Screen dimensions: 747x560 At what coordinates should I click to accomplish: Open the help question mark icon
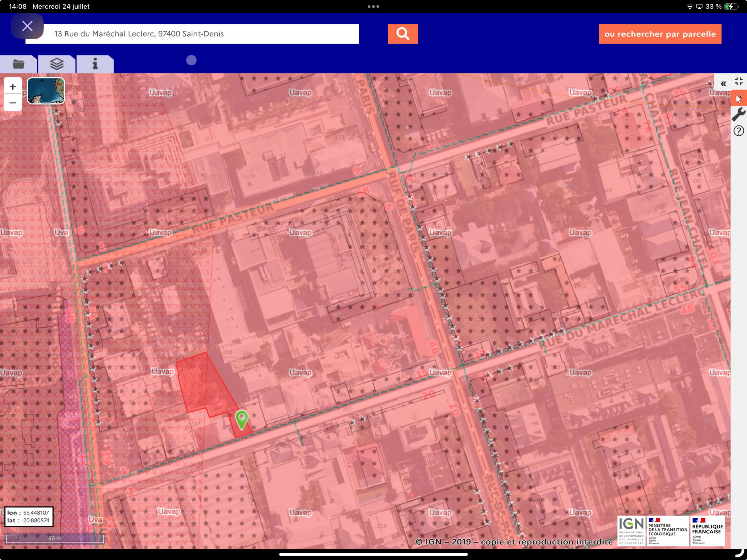(739, 131)
